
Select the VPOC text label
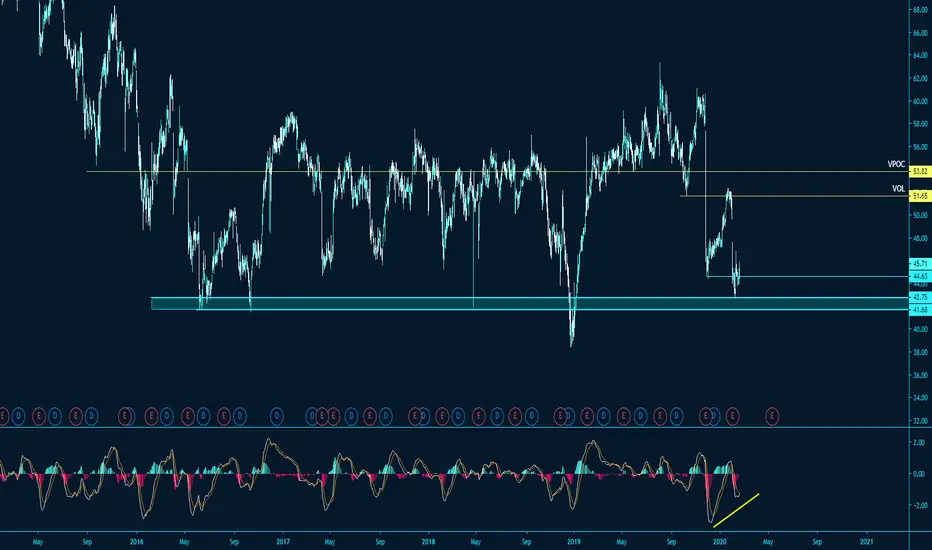pos(896,164)
